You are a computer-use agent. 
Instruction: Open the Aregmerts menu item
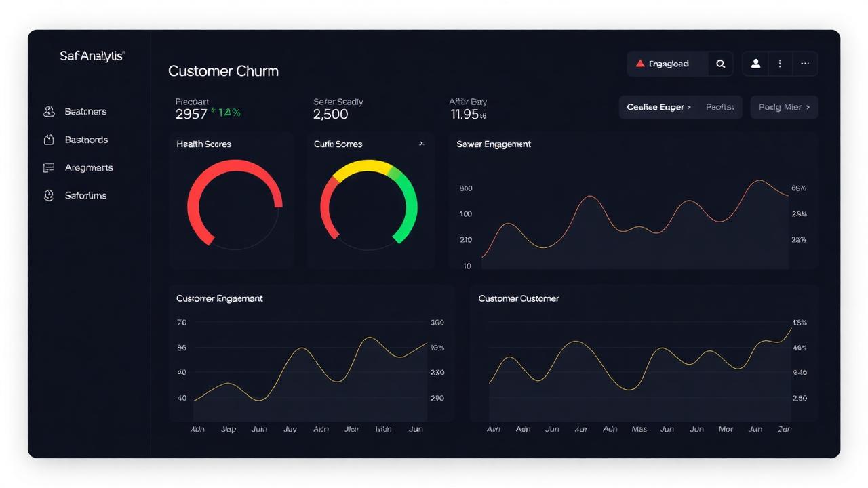tap(89, 167)
